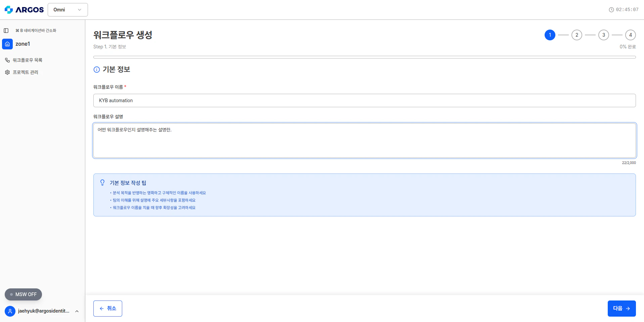
Task: Open the Omni product dropdown
Action: pos(68,10)
